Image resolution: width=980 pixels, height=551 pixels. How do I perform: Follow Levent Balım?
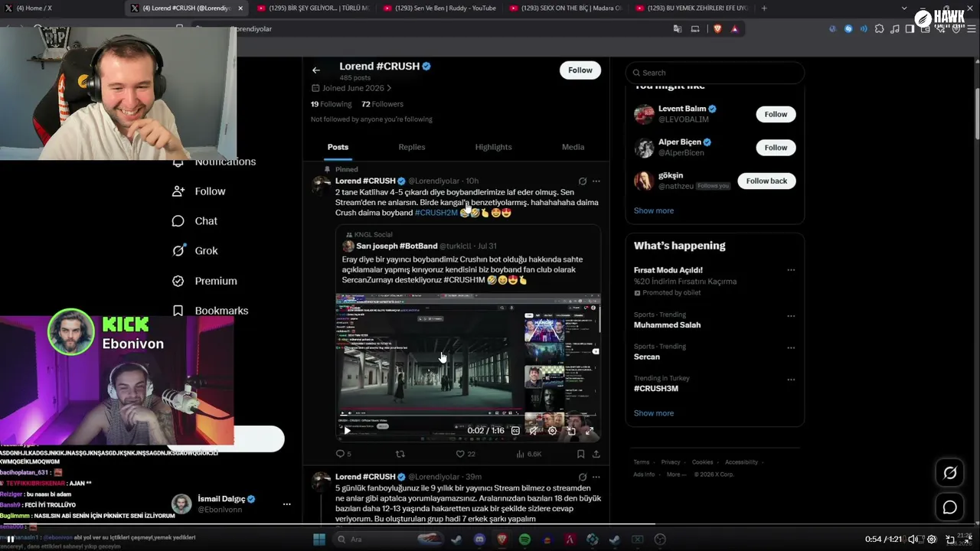tap(776, 115)
